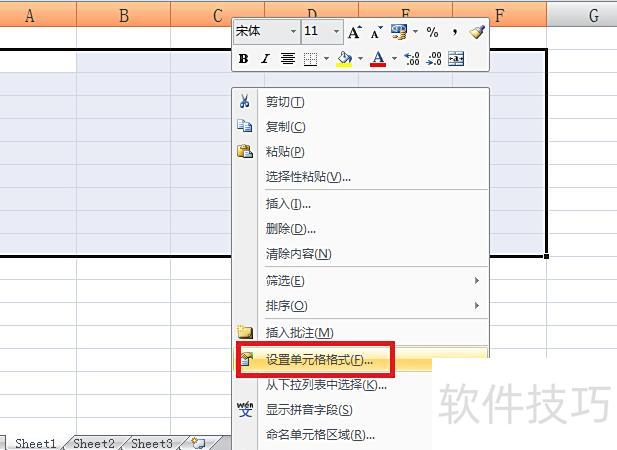This screenshot has height=450, width=617.
Task: Click merge and center icon
Action: click(456, 59)
